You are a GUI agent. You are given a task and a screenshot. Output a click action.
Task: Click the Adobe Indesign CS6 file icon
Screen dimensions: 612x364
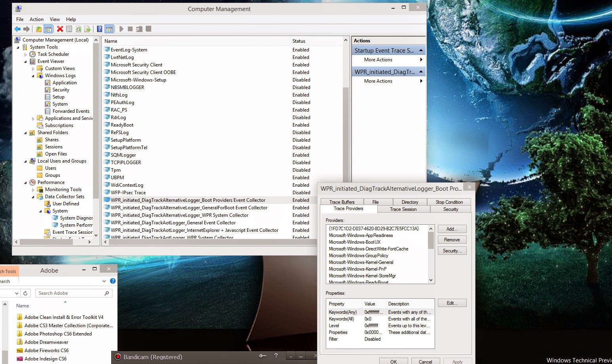[x=19, y=359]
